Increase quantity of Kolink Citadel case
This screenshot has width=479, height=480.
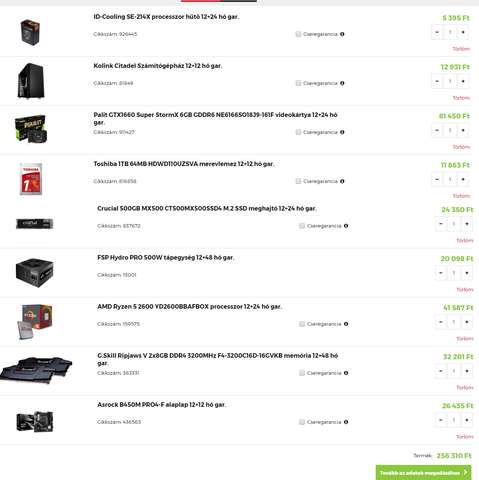tap(463, 81)
